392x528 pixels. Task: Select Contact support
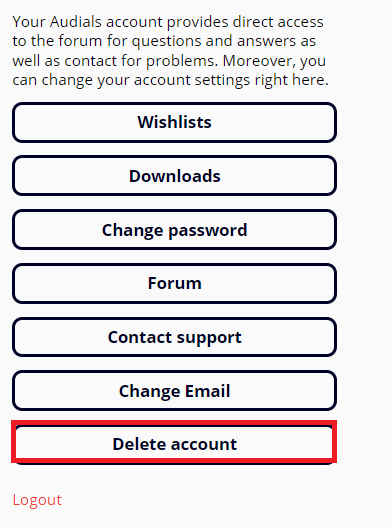point(174,337)
